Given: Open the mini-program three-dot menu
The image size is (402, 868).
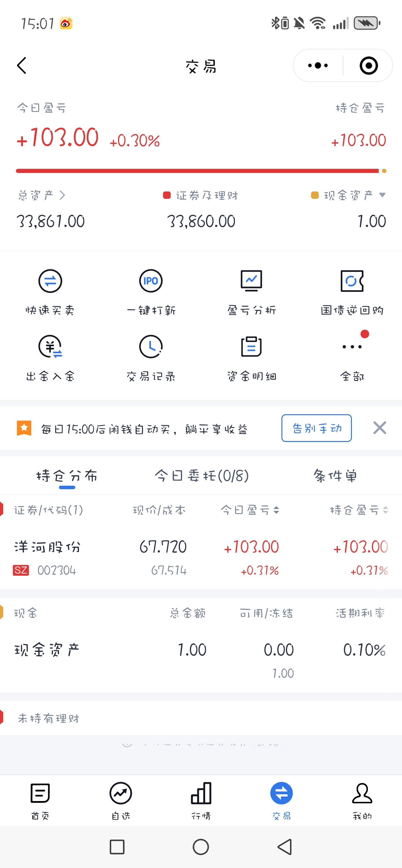Looking at the screenshot, I should pos(318,65).
